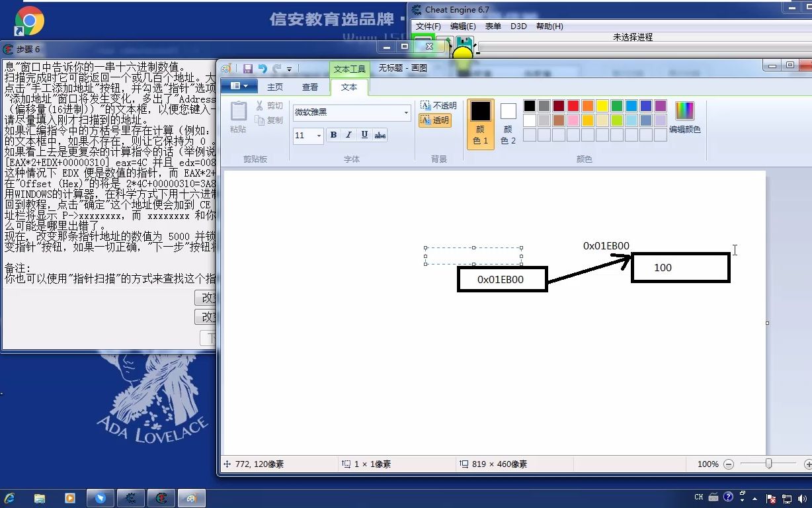The image size is (812, 508).
Task: Click the zoom-out minus button in Paint's status bar
Action: [x=729, y=464]
